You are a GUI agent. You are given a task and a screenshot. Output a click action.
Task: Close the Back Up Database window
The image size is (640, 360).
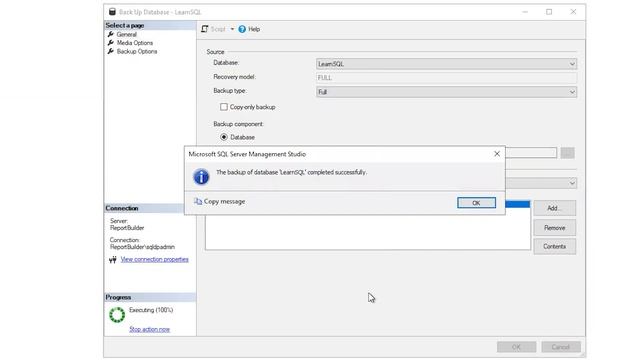pyautogui.click(x=573, y=12)
